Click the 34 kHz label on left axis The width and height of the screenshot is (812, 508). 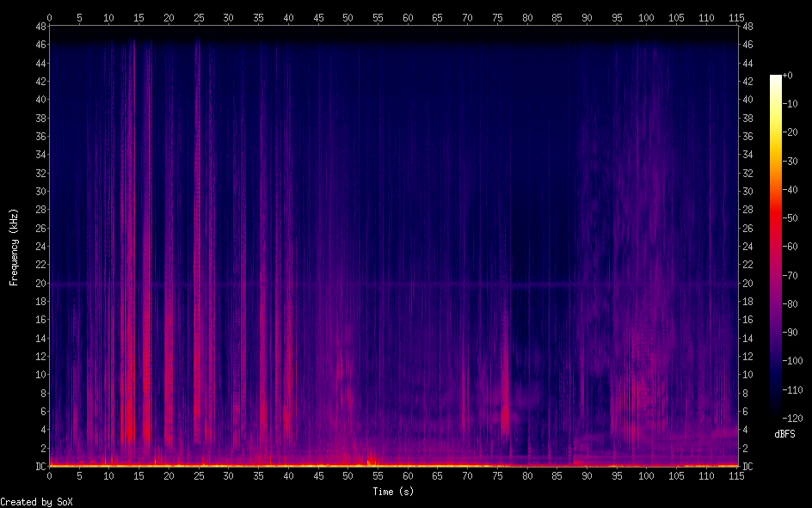coord(38,155)
